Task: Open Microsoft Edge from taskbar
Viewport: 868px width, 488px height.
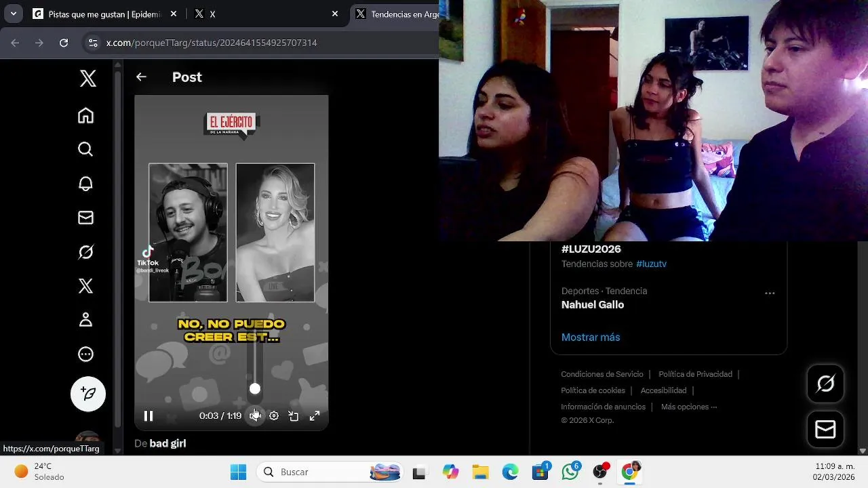Action: pos(510,472)
